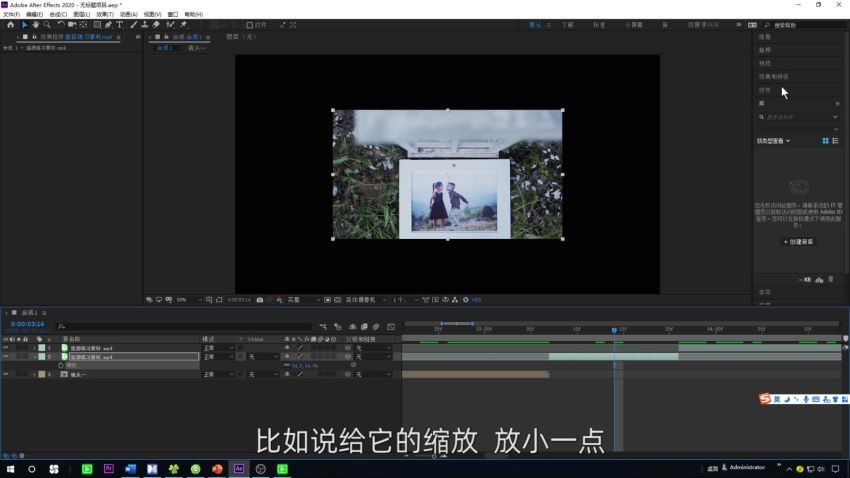
Task: Click the layer 2 label color swatch
Action: 42,357
